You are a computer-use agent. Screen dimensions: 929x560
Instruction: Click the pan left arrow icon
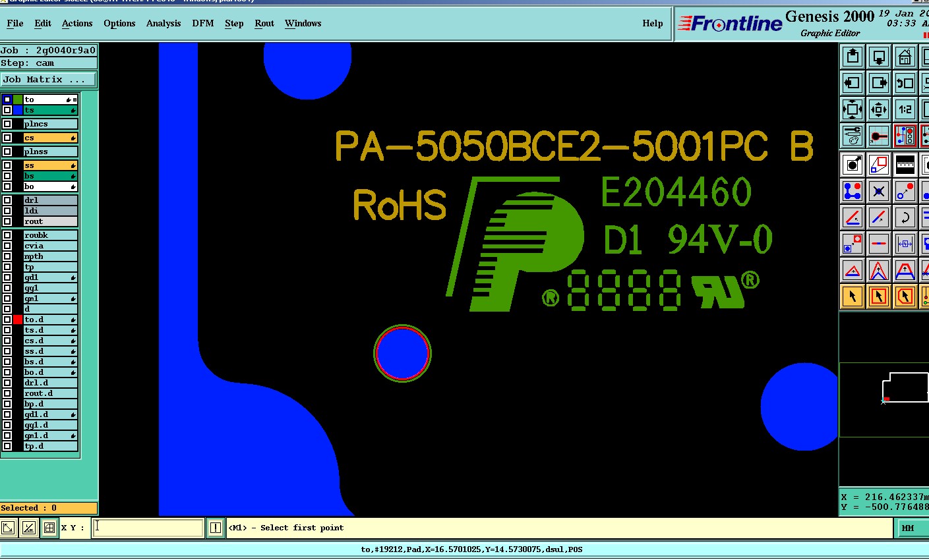(x=853, y=83)
